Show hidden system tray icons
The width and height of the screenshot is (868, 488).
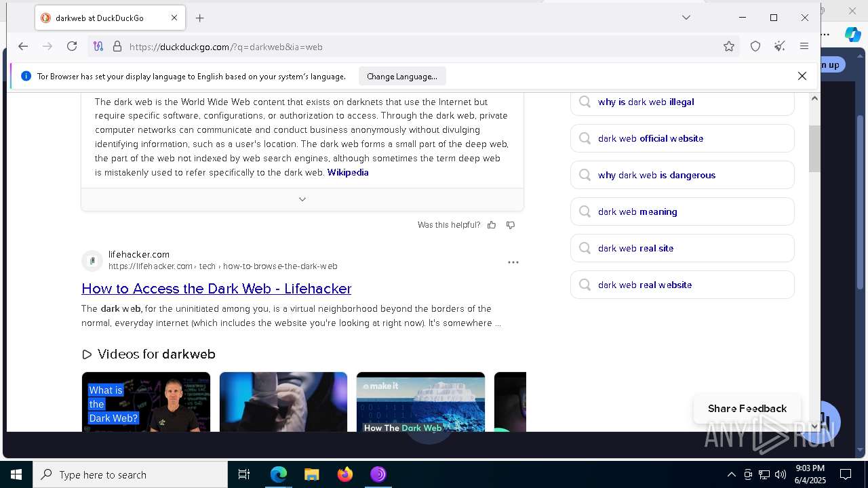731,474
